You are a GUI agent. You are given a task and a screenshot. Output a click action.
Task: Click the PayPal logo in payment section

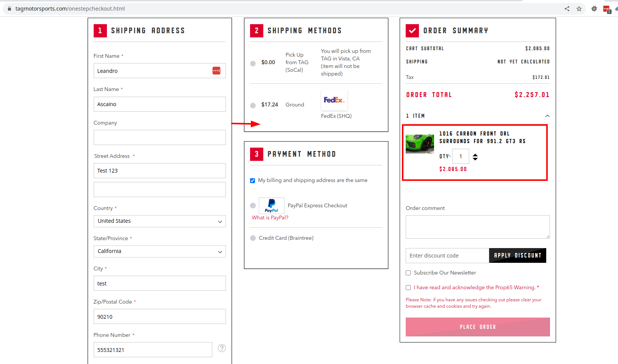tap(271, 205)
